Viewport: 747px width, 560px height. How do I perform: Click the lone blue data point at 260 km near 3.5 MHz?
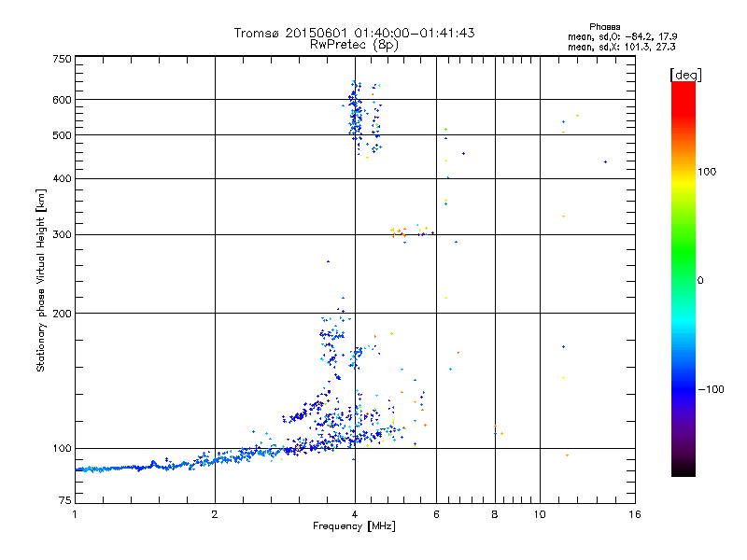[x=328, y=261]
